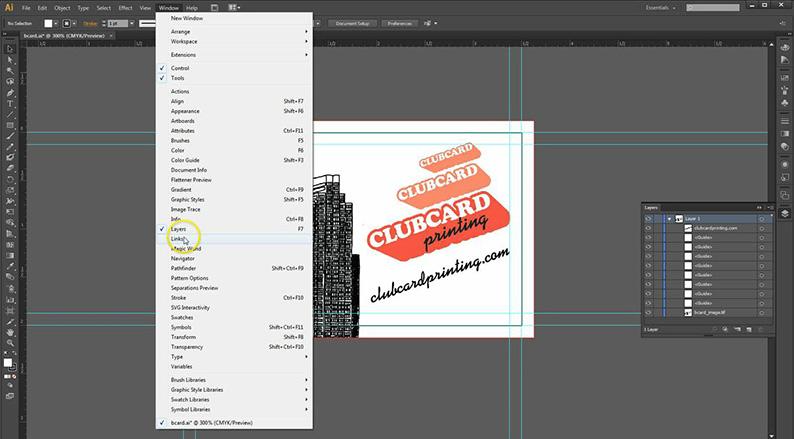Click the fill color swatch in control bar

[48, 23]
